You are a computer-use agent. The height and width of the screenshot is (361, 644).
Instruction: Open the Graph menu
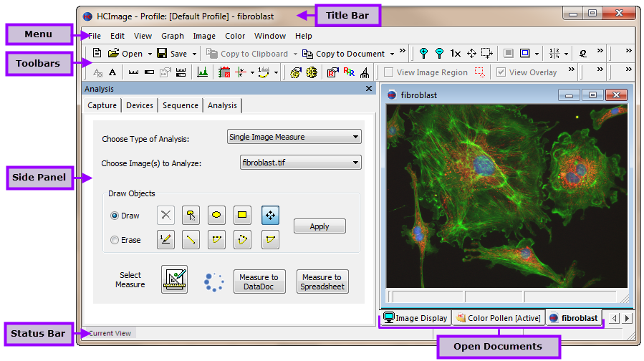(173, 36)
